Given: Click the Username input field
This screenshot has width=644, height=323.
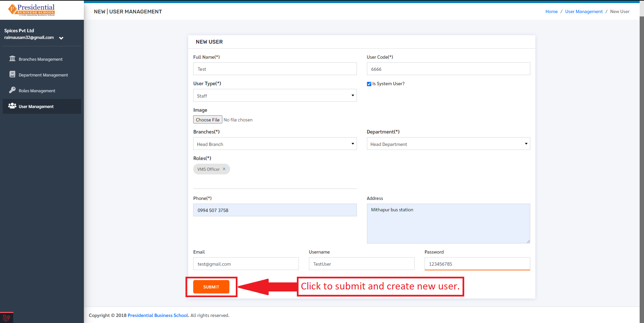Looking at the screenshot, I should click(362, 264).
